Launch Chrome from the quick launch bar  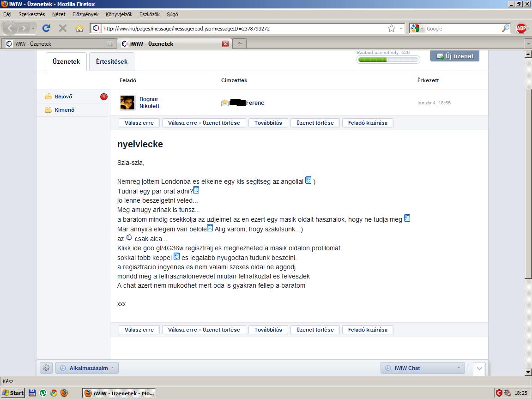[x=54, y=393]
